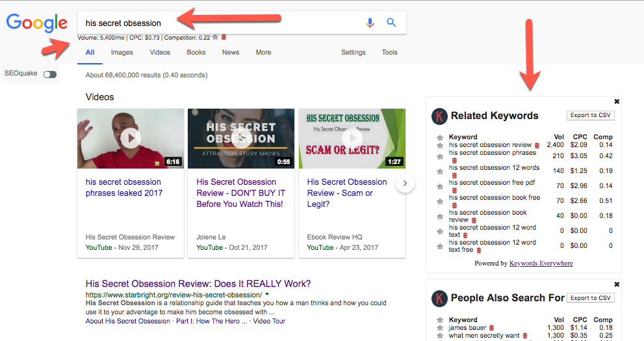
Task: Open the More search menu
Action: [x=263, y=52]
